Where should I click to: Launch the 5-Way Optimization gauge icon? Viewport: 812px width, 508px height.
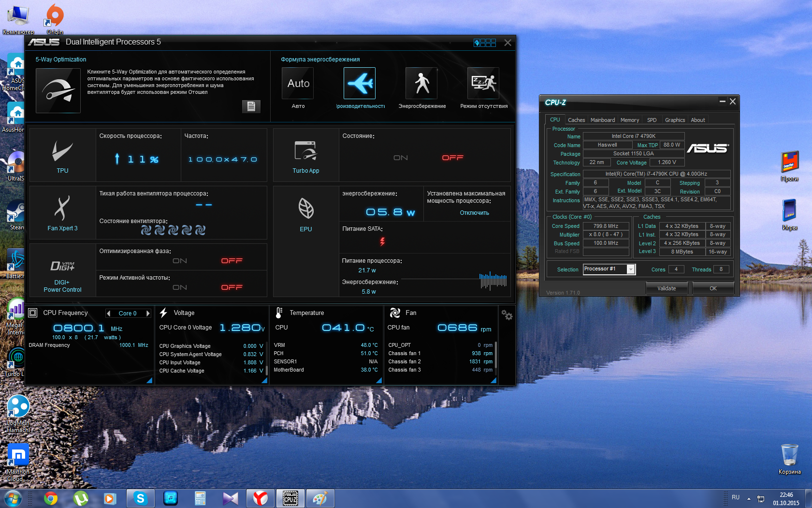point(58,90)
